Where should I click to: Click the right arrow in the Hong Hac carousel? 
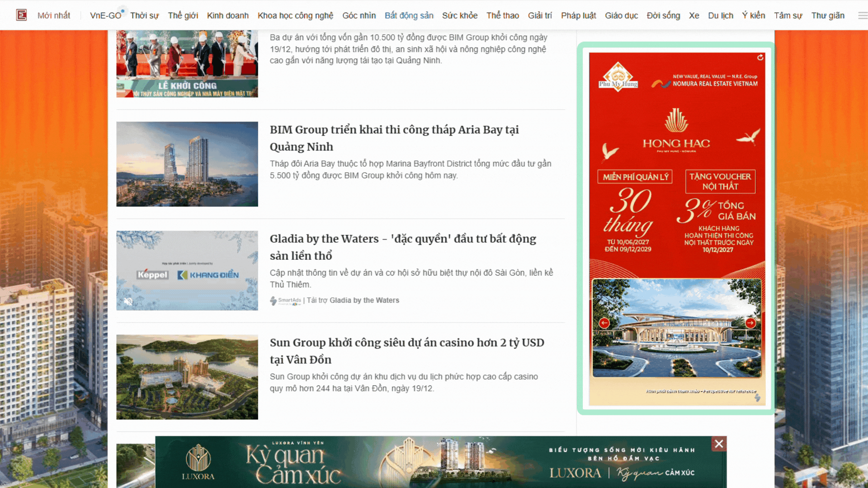[x=751, y=323]
